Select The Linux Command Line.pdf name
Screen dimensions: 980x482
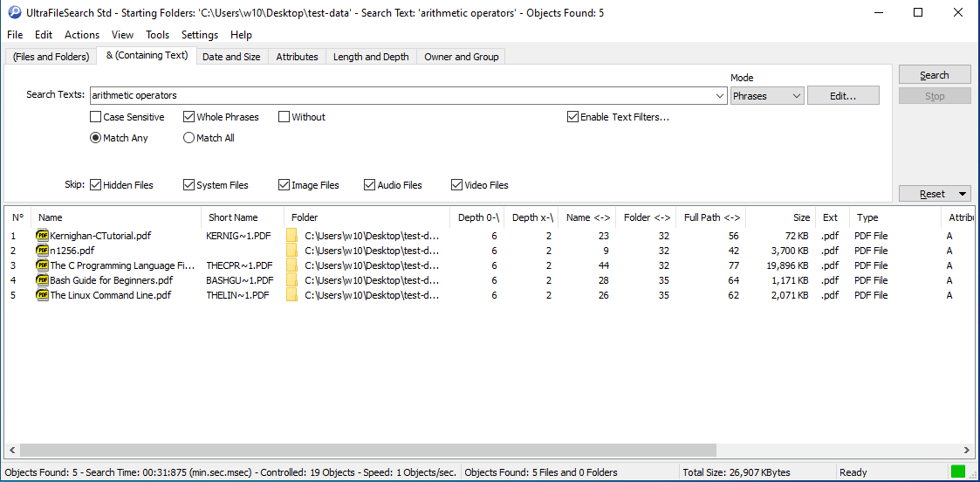coord(110,295)
